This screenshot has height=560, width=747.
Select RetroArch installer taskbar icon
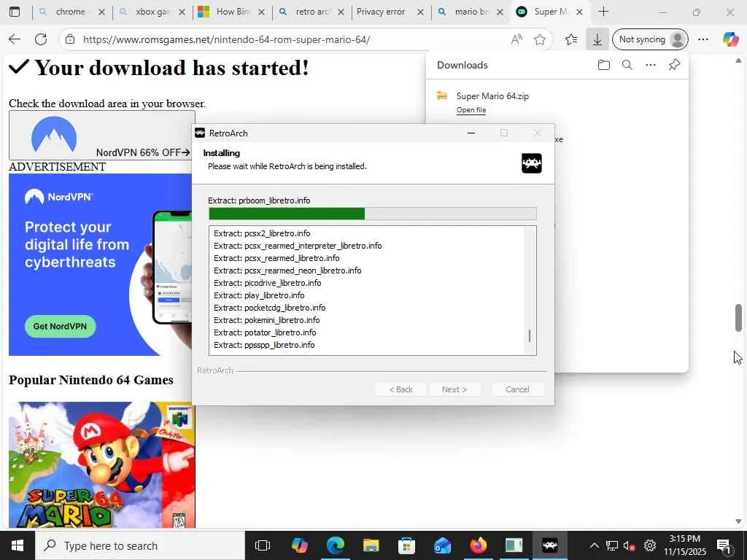550,545
